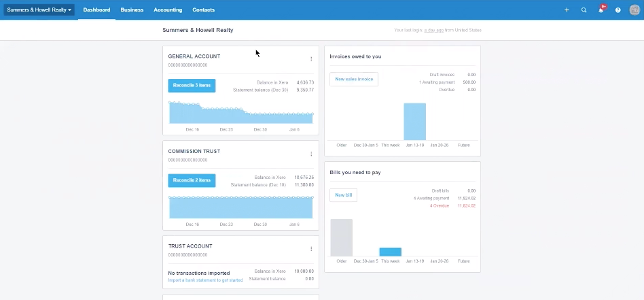
Task: Open notifications bell icon
Action: (x=601, y=10)
